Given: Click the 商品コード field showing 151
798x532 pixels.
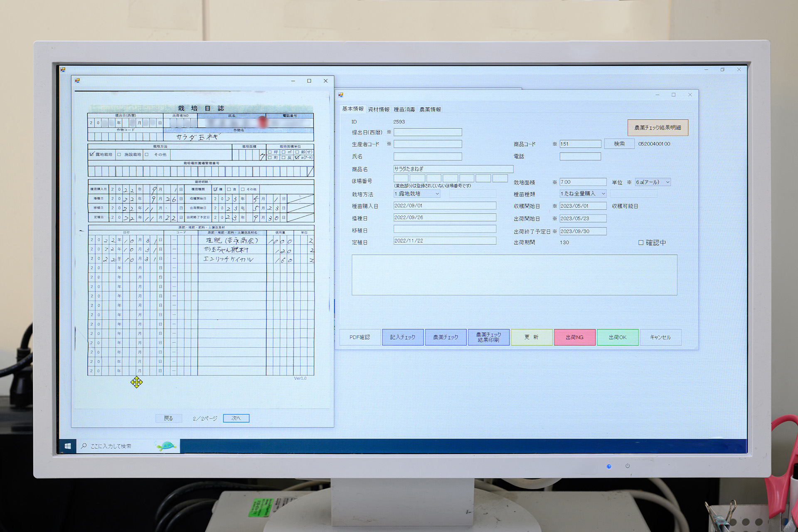Looking at the screenshot, I should 580,144.
